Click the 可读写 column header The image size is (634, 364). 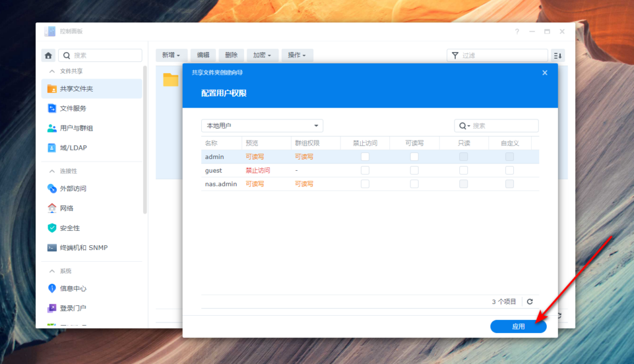tap(414, 143)
